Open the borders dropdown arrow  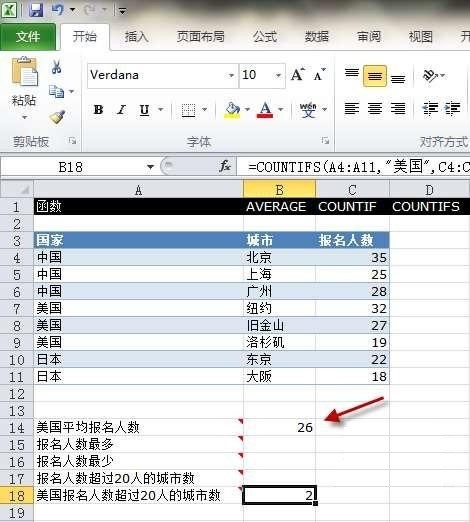[x=205, y=109]
